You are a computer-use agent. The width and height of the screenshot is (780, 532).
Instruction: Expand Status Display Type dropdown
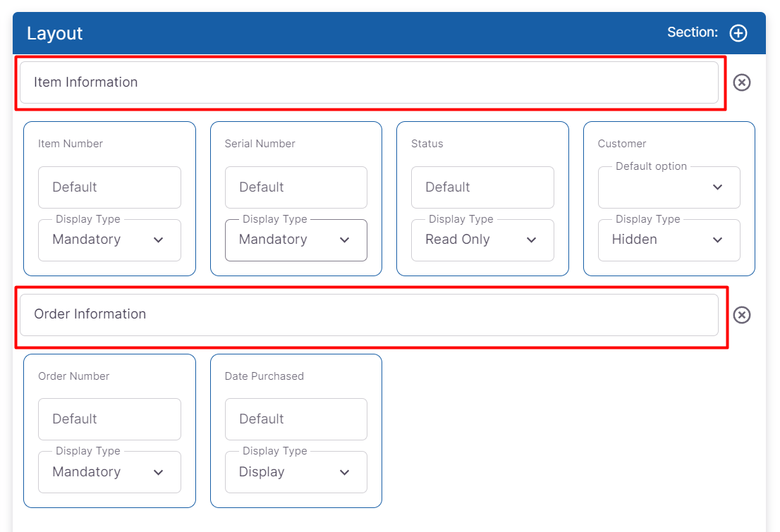click(482, 240)
